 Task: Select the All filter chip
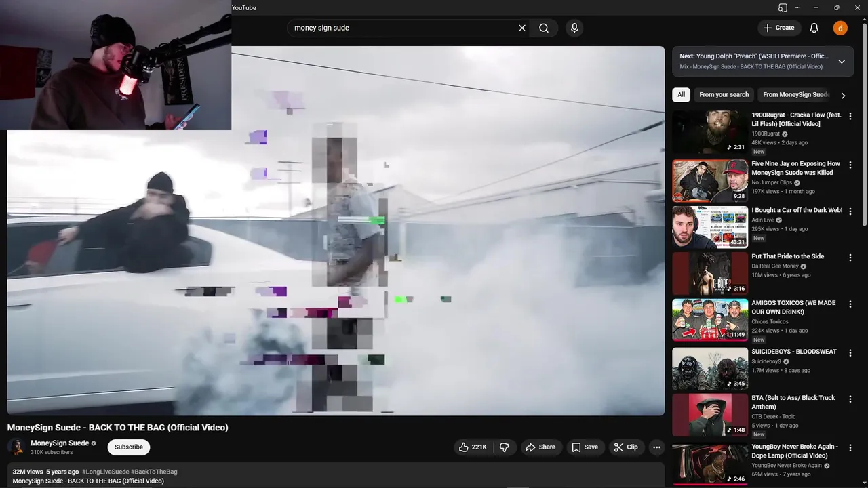[682, 95]
